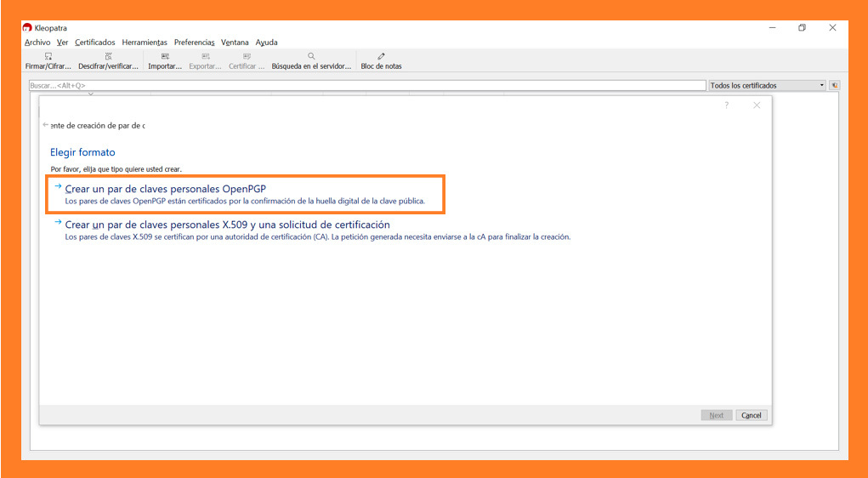Click the dialog help question mark
The width and height of the screenshot is (868, 478).
click(726, 105)
